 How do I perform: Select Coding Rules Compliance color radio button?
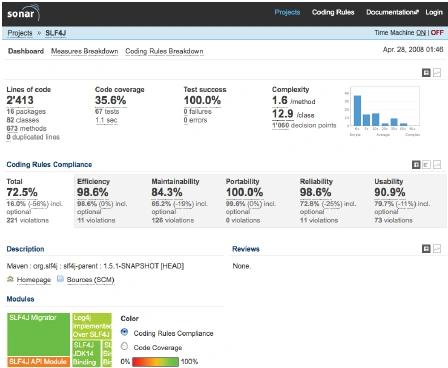124,332
